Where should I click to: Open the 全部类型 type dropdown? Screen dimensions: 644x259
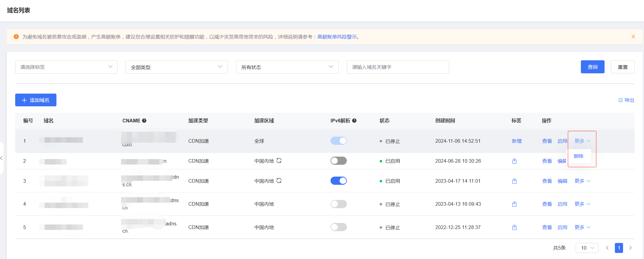[x=177, y=67]
